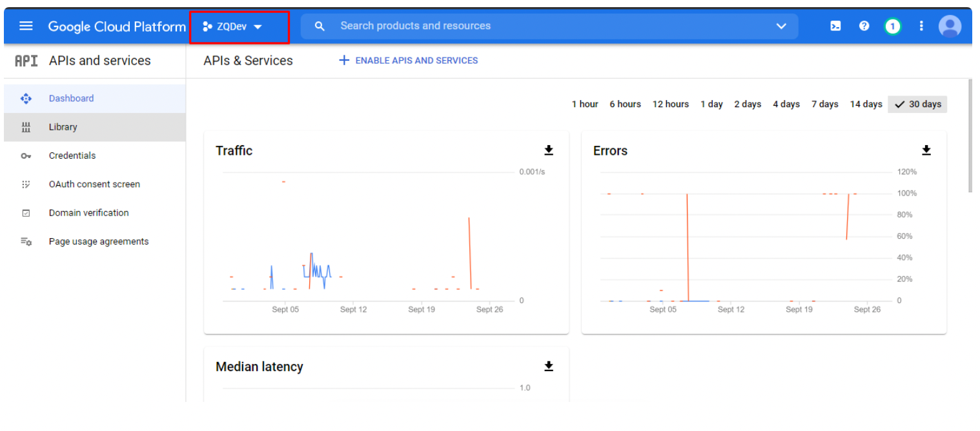Click the 0.001/s axis label in Traffic chart

click(x=532, y=172)
